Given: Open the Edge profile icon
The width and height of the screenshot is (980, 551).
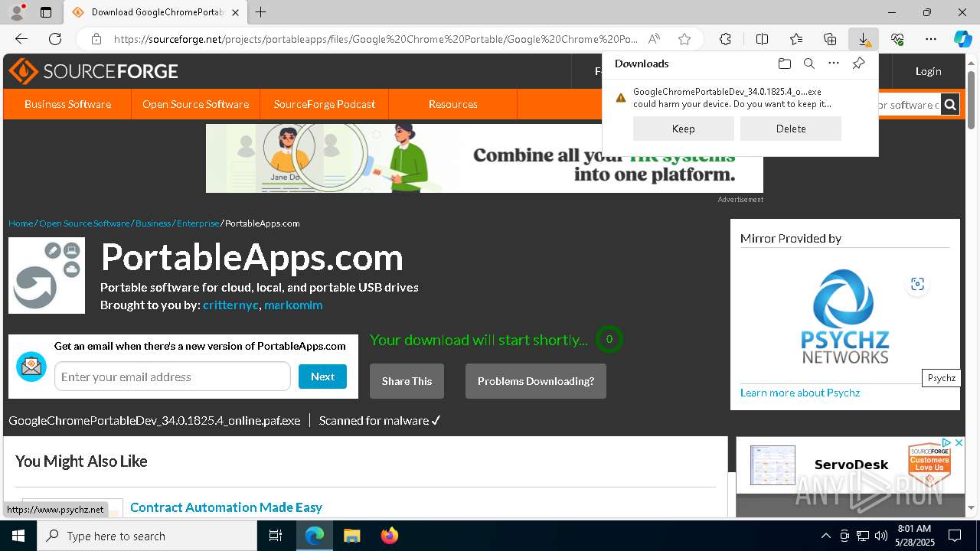Looking at the screenshot, I should point(17,12).
